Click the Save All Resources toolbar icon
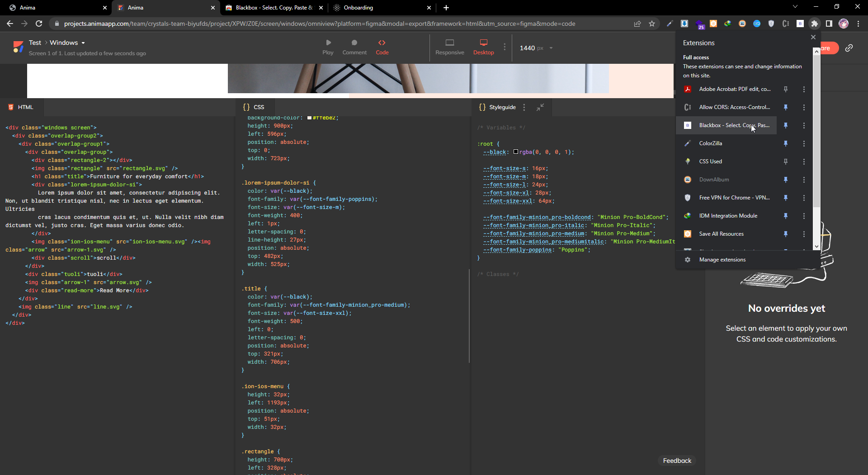 tap(713, 24)
